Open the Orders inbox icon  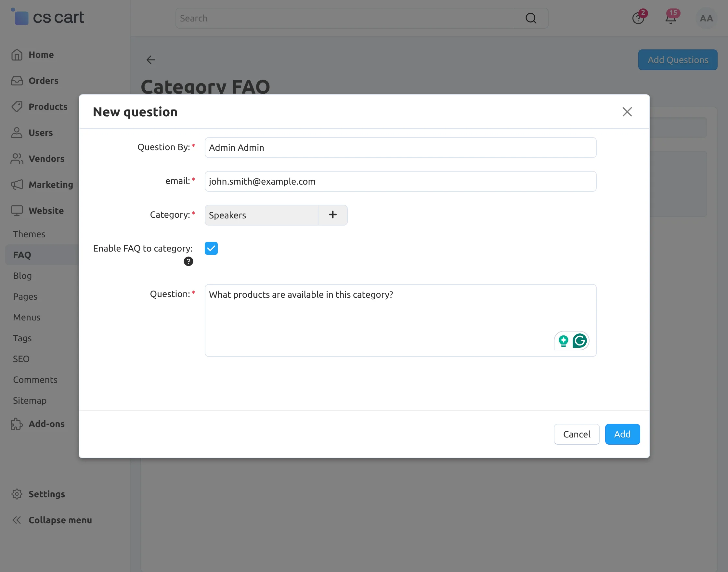[17, 81]
